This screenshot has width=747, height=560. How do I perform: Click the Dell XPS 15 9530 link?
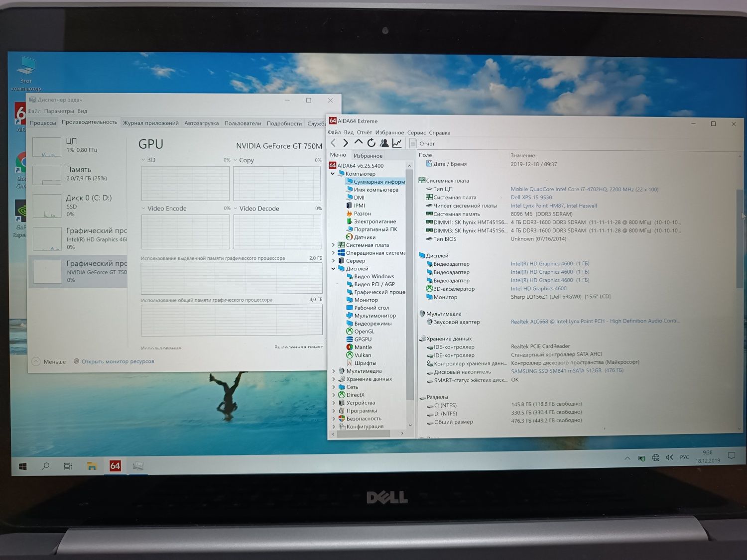[531, 197]
